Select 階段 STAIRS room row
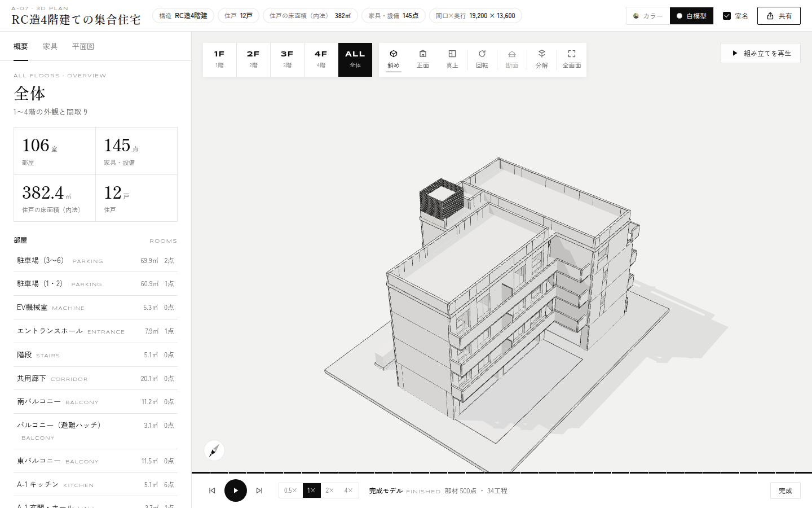Image resolution: width=812 pixels, height=508 pixels. coord(95,355)
